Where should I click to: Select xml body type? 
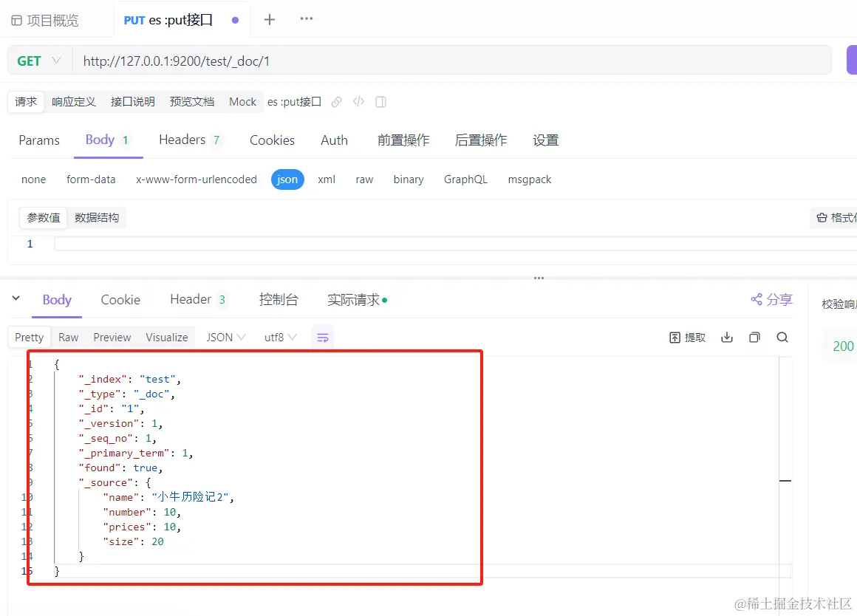pos(327,179)
